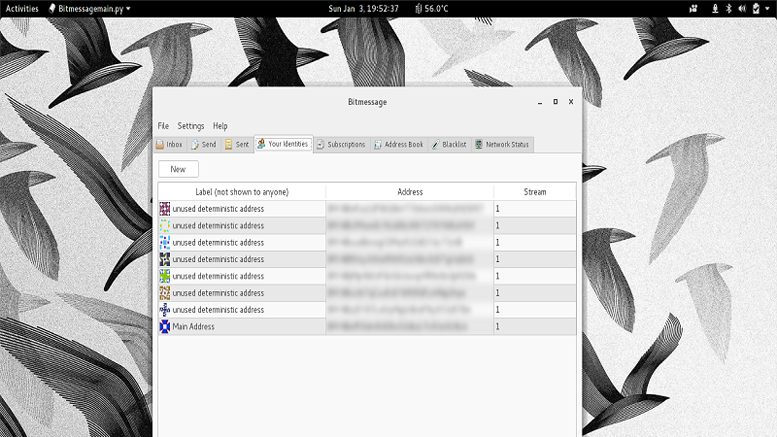Click the Your Identities tab icon
This screenshot has height=437, width=777.
coord(261,144)
